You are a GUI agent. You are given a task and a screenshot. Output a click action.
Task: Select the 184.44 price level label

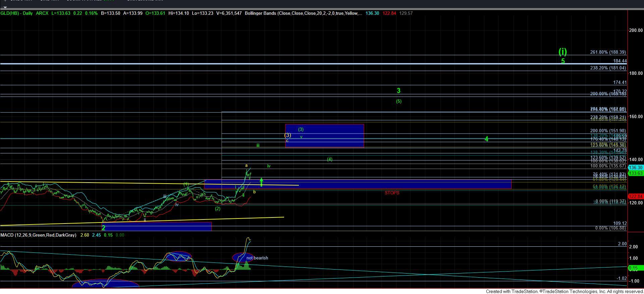pyautogui.click(x=620, y=61)
